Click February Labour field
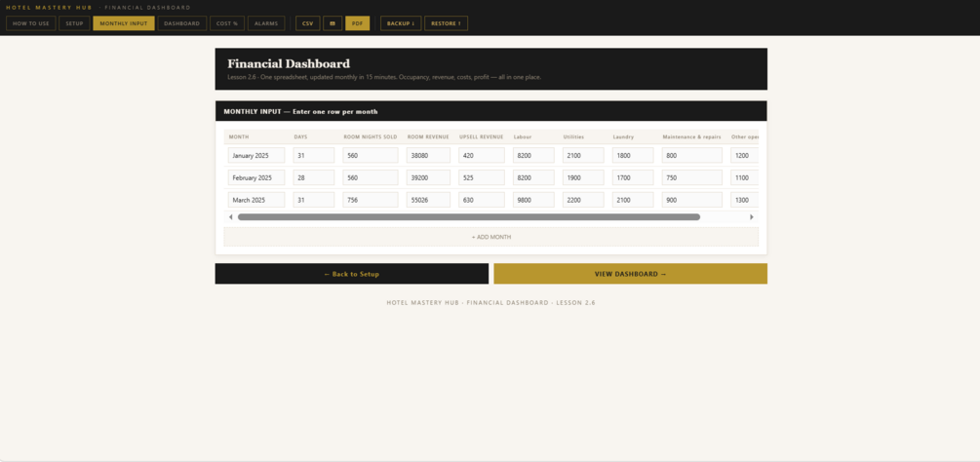The image size is (980, 462). tap(533, 178)
